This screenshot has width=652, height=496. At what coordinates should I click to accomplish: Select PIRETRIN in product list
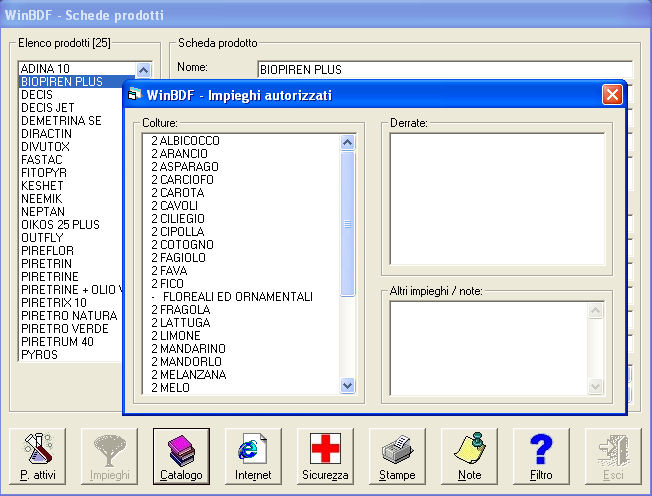71,264
